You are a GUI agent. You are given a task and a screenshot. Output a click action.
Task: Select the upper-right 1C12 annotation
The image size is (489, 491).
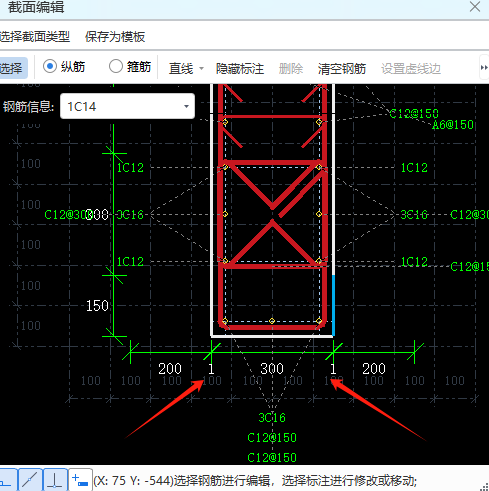(414, 167)
